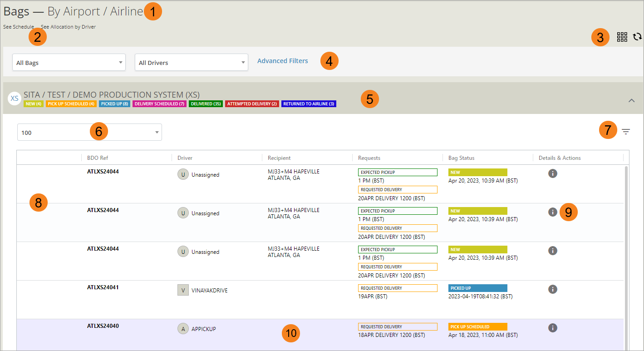Click PICK UP SCHEDULED status in ATLXS24040 row
Viewport: 644px width, 351px height.
pyautogui.click(x=477, y=327)
